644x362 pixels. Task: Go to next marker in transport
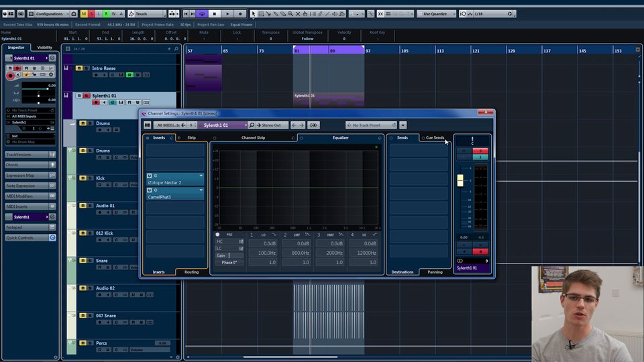(x=193, y=13)
